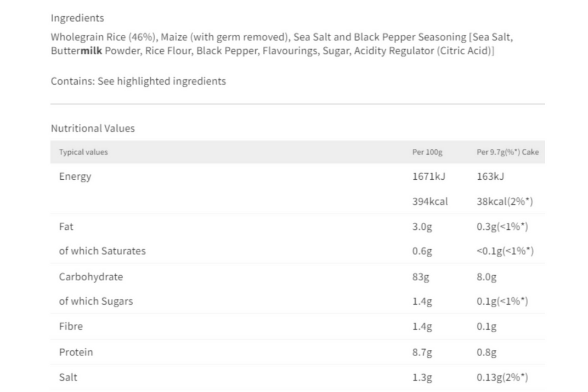Click the 83g carbohydrate value

point(421,277)
